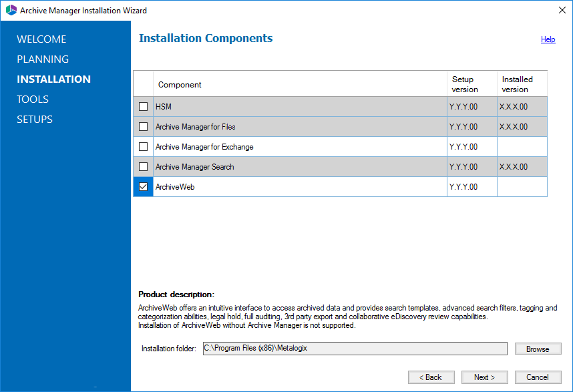Click the Installation Components heading

tap(206, 38)
